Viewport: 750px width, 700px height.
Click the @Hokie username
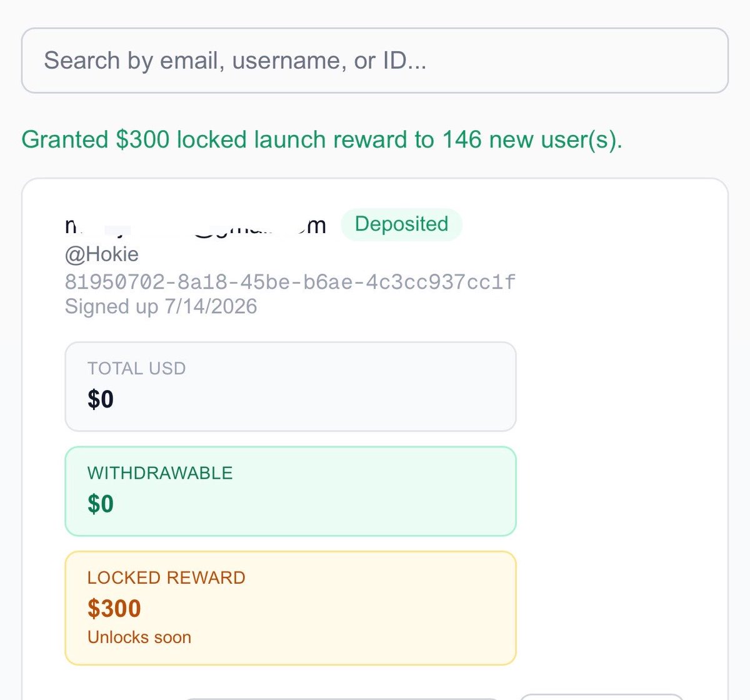pyautogui.click(x=102, y=254)
